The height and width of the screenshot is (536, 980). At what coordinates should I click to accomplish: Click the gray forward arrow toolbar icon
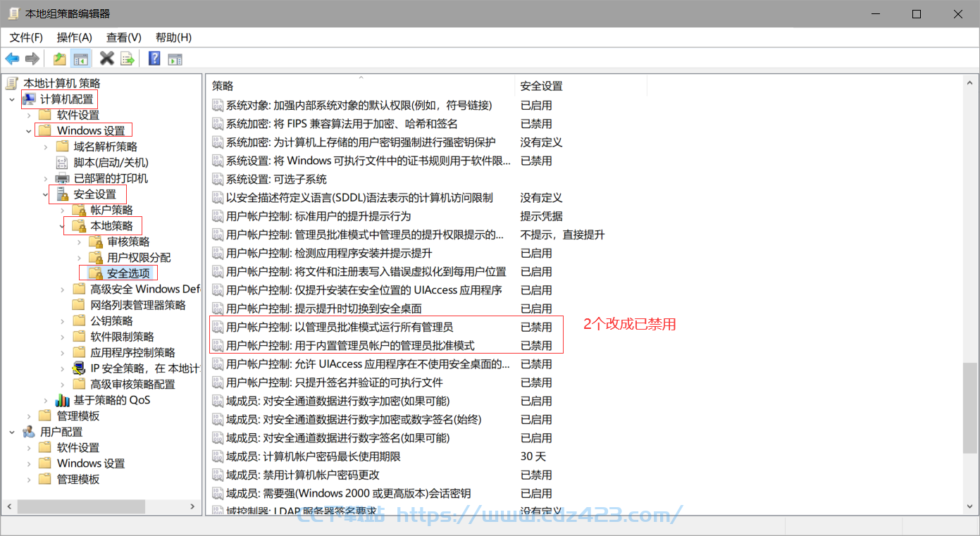pyautogui.click(x=32, y=58)
